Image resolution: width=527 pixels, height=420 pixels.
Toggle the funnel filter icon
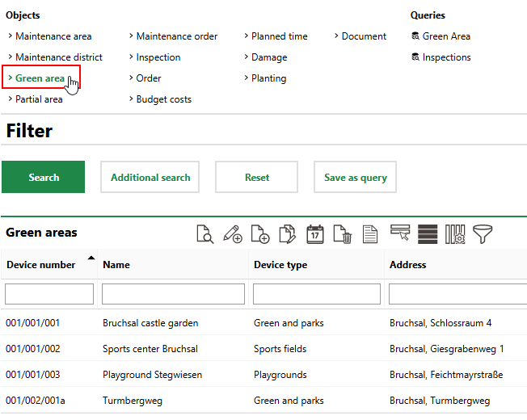click(483, 234)
